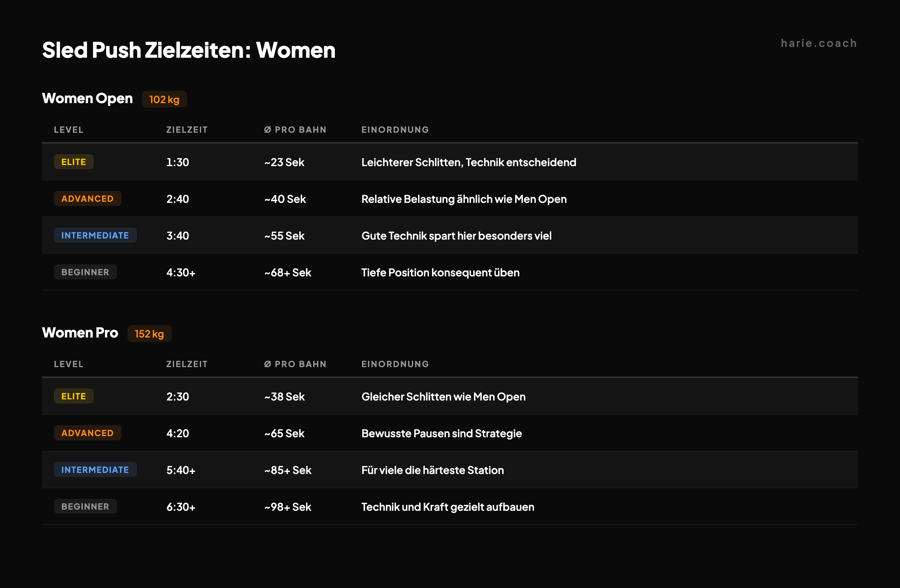Expand the ZIELZEIT column header in Women Pro
This screenshot has height=588, width=900.
(x=187, y=364)
